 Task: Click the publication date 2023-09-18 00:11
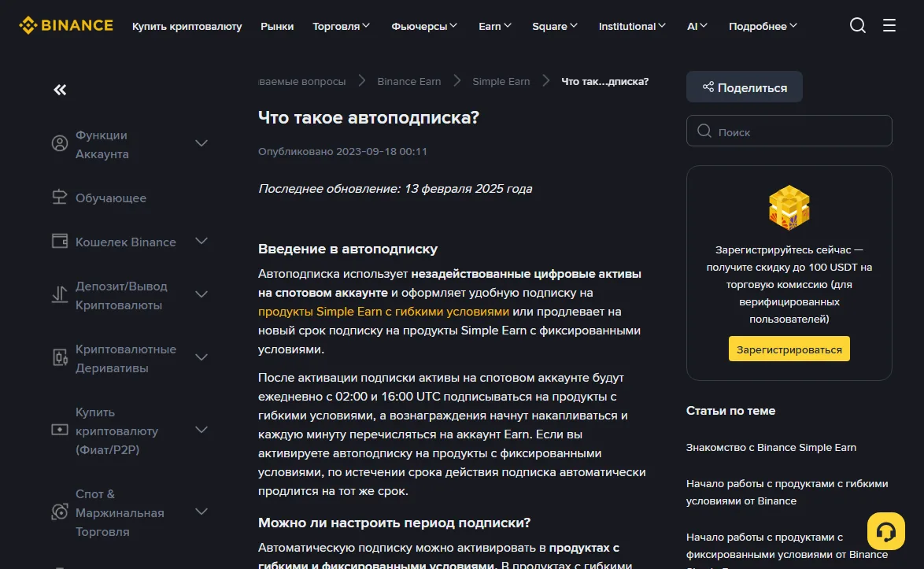[381, 151]
